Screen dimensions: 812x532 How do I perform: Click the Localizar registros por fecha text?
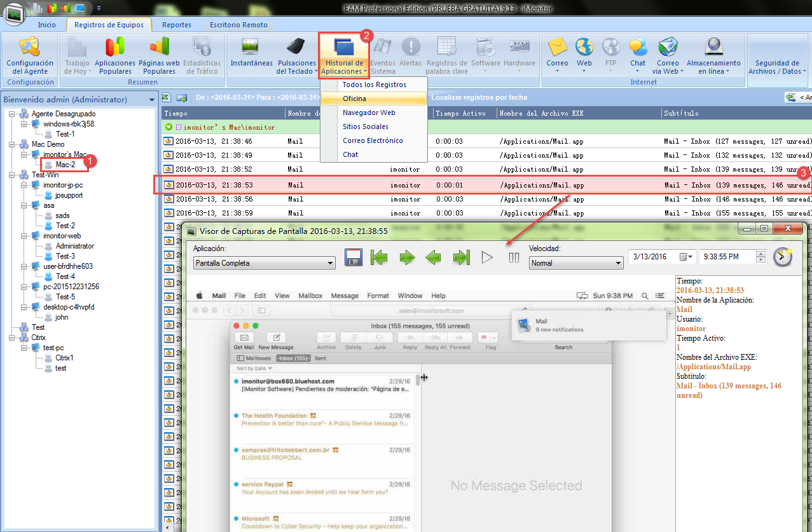point(479,97)
